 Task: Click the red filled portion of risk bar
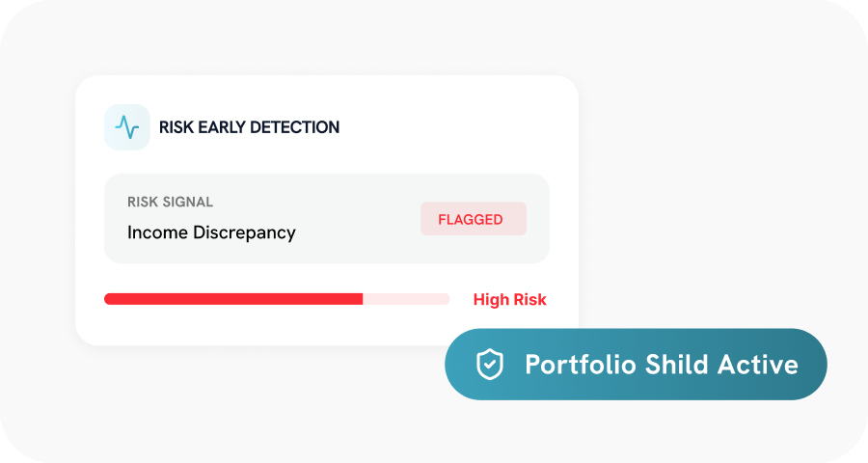click(x=232, y=299)
